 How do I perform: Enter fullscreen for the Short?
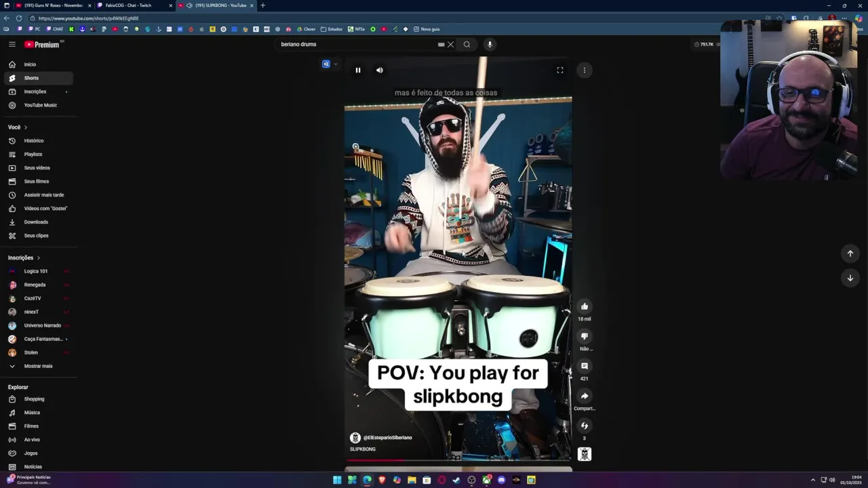560,70
